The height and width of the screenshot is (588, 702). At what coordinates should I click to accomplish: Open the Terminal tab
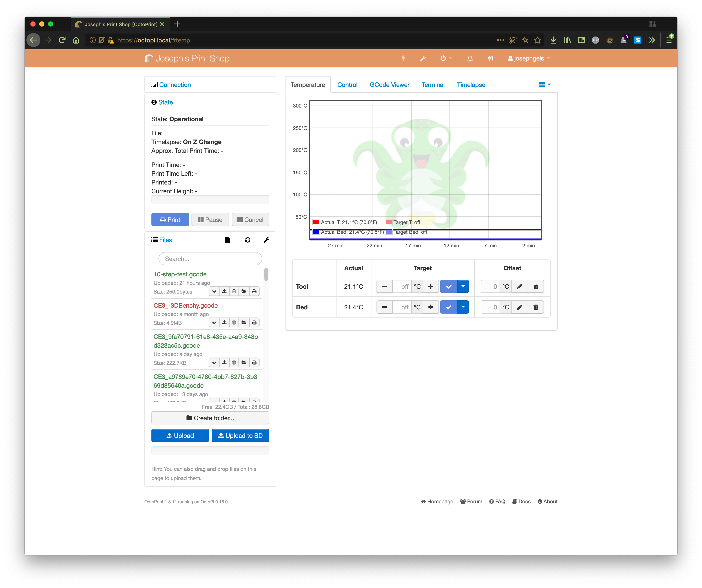pos(433,85)
